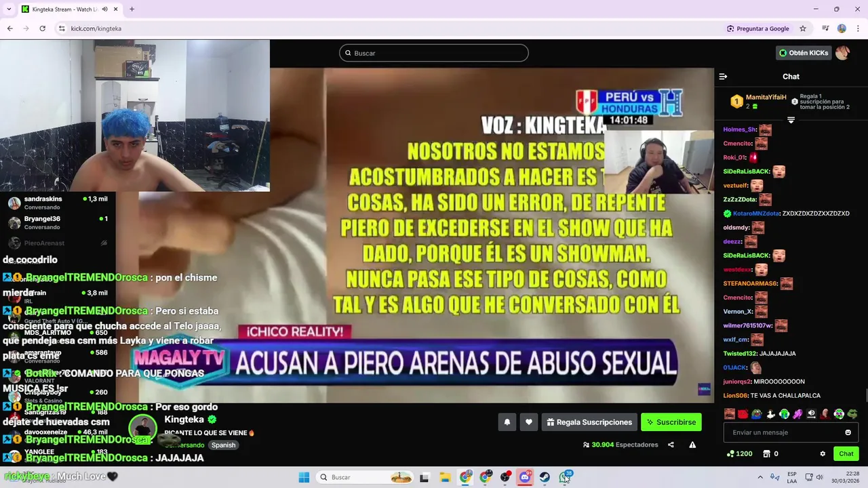View site information icon in address bar
This screenshot has width=868, height=488.
pos(62,28)
